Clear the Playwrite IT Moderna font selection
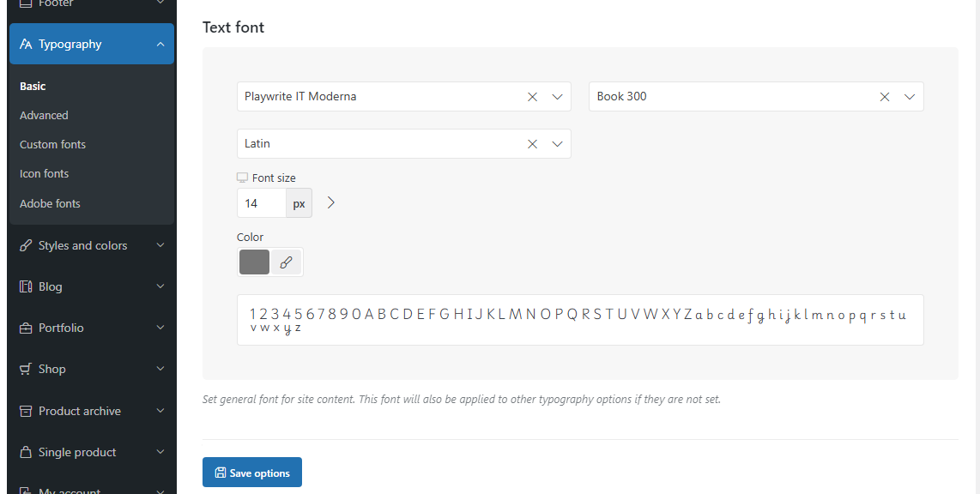The height and width of the screenshot is (494, 980). tap(533, 97)
